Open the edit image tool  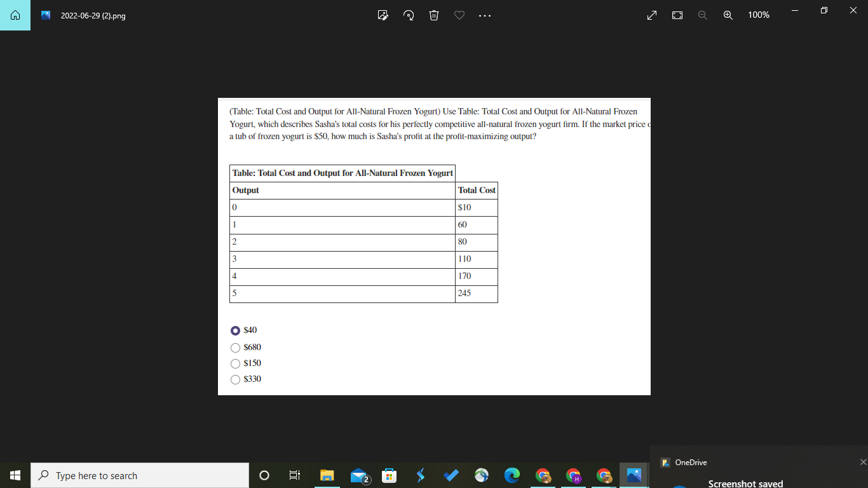[383, 15]
